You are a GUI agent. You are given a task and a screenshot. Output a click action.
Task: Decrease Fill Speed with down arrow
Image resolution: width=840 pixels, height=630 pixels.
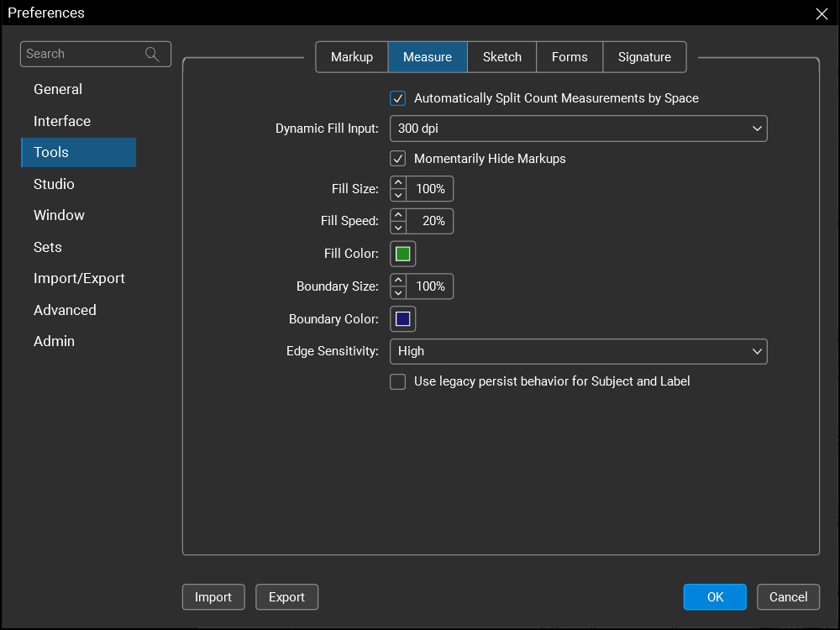pyautogui.click(x=398, y=227)
